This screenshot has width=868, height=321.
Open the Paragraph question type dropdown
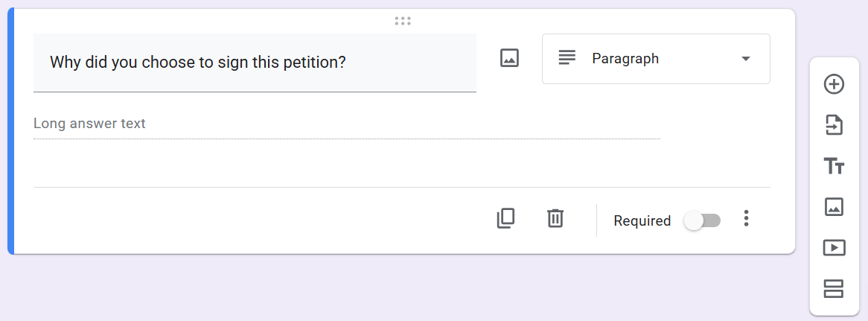click(655, 59)
